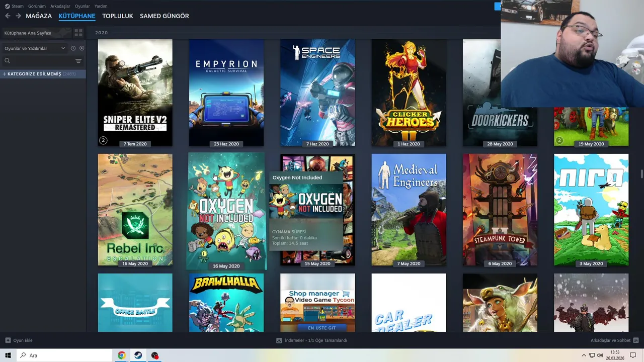Click the system tray network icon
Image resolution: width=644 pixels, height=362 pixels.
pyautogui.click(x=592, y=355)
